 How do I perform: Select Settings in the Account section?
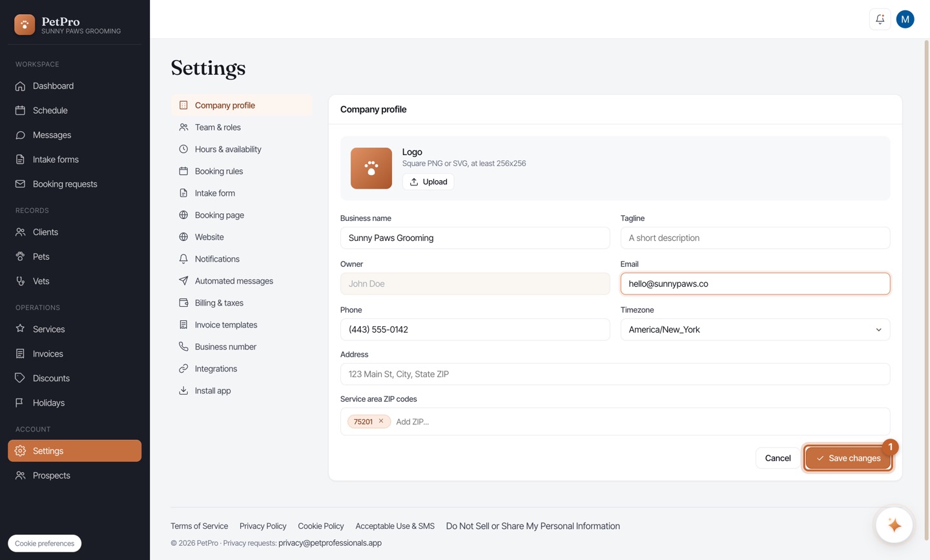[x=75, y=451]
